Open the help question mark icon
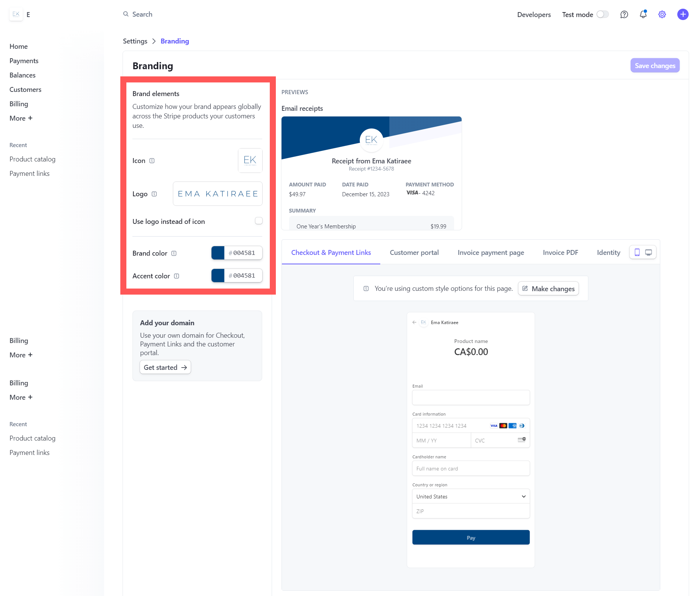Image resolution: width=700 pixels, height=596 pixels. click(x=624, y=14)
